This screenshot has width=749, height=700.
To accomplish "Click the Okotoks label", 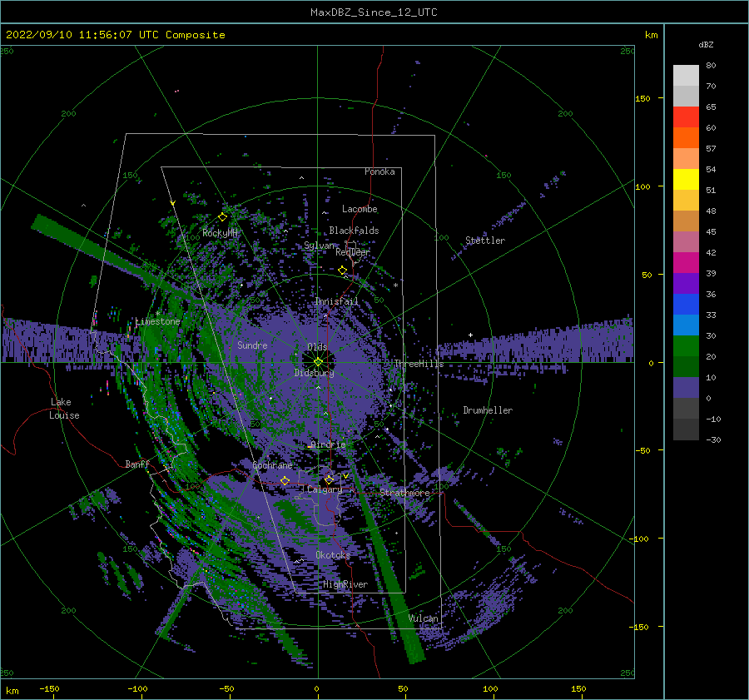I will [333, 555].
